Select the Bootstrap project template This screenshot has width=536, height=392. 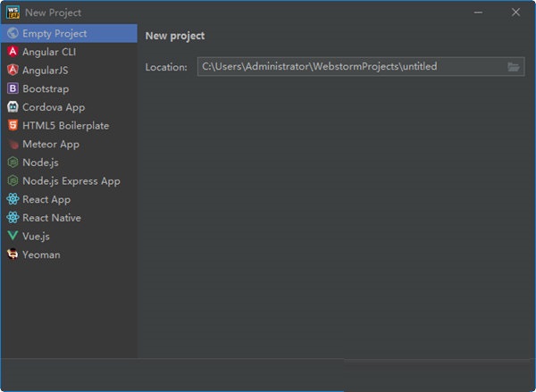point(69,89)
